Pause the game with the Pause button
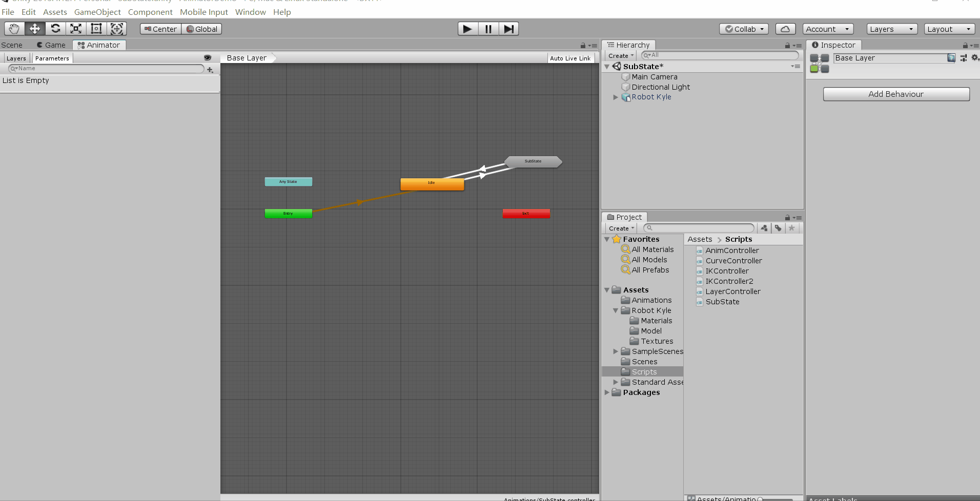The height and width of the screenshot is (501, 980). coord(488,29)
